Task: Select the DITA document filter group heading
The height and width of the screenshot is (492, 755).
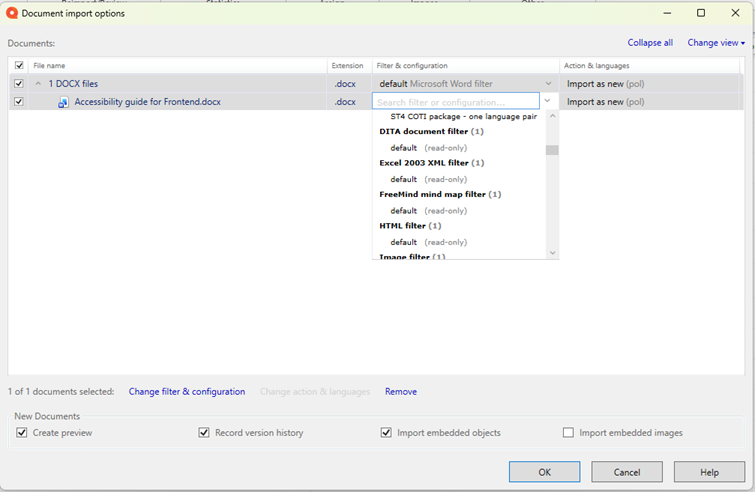Action: pos(431,131)
